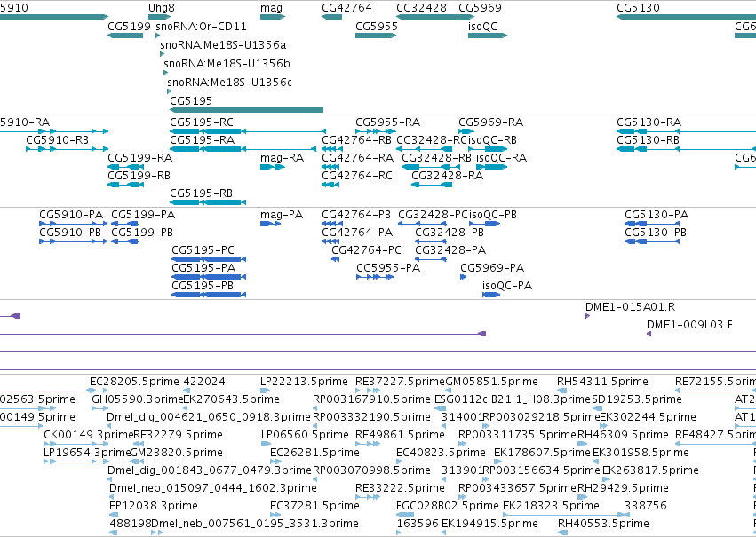Click the long CG5195 gene bar
The width and height of the screenshot is (756, 537).
point(246,110)
